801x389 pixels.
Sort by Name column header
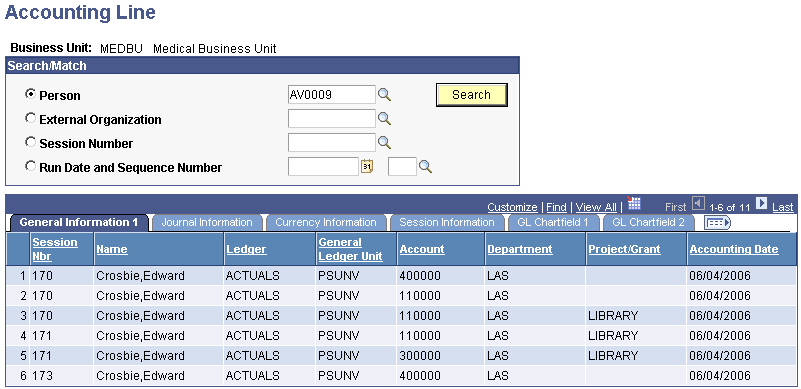[x=112, y=249]
